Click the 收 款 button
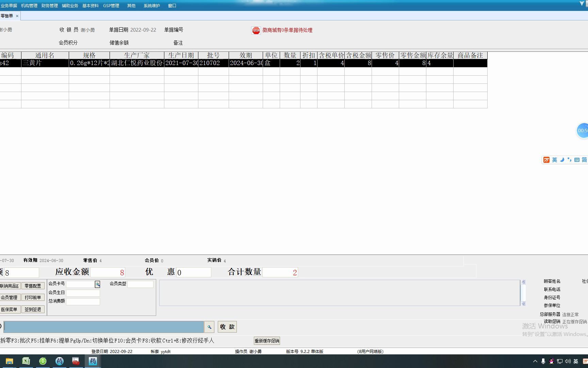The width and height of the screenshot is (588, 368). pos(227,327)
